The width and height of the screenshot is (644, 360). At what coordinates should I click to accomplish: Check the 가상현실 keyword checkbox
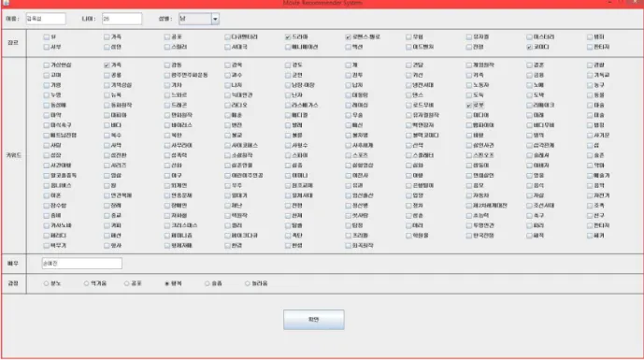47,65
